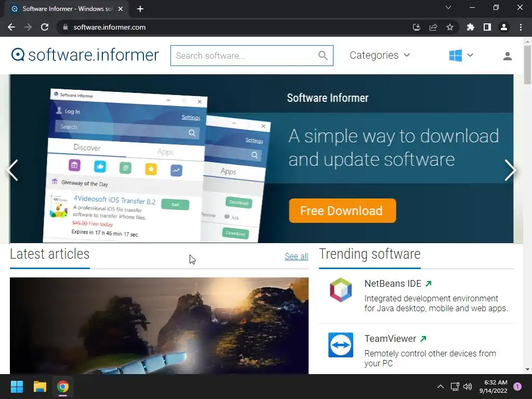532x399 pixels.
Task: Click the back navigation arrow in Chrome
Action: coord(11,27)
